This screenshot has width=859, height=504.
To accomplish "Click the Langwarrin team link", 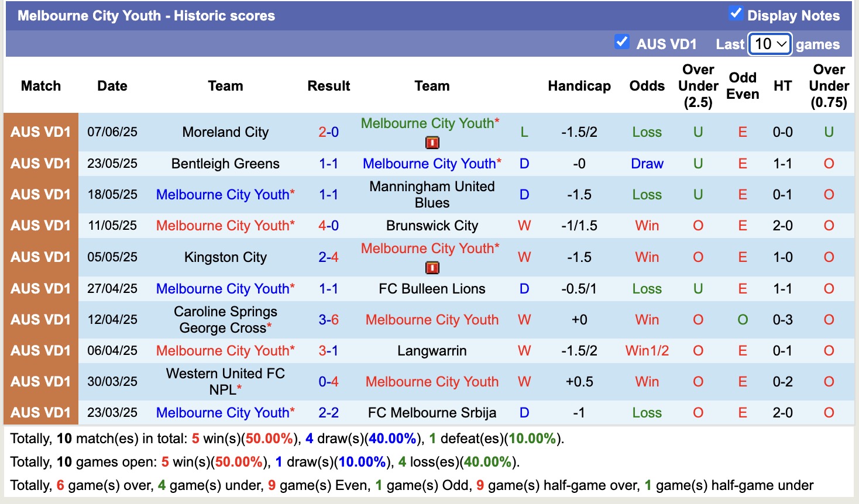I will 432,351.
